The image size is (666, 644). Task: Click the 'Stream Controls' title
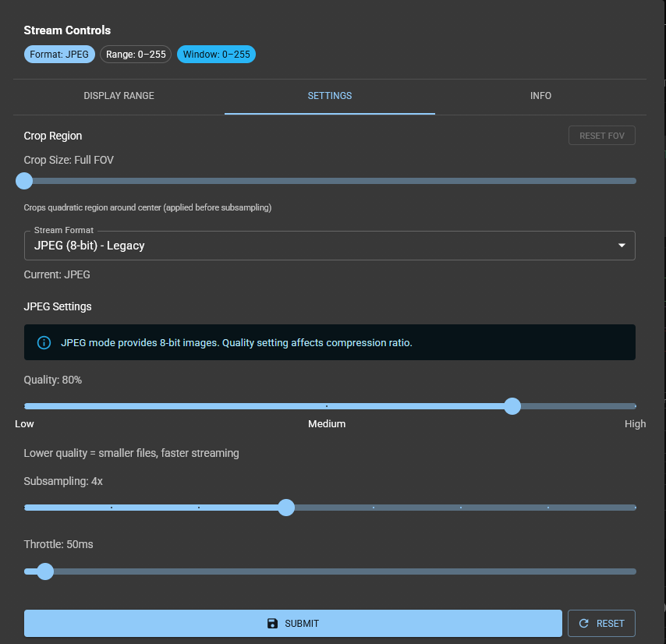[x=67, y=30]
